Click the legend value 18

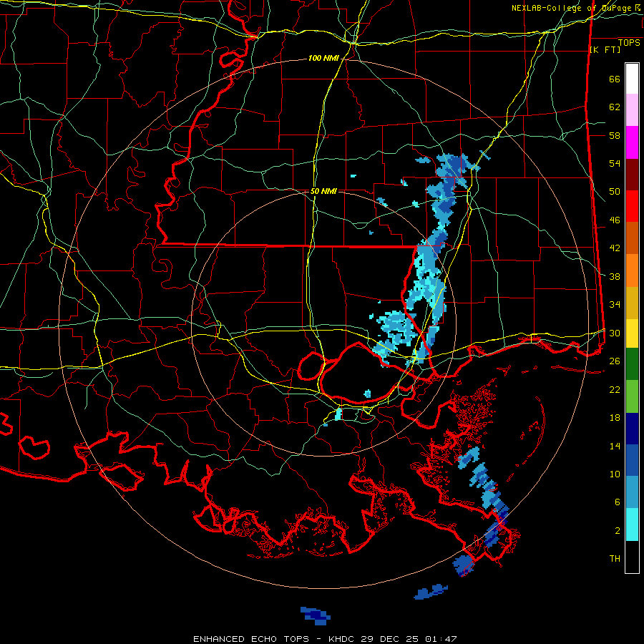(x=615, y=418)
